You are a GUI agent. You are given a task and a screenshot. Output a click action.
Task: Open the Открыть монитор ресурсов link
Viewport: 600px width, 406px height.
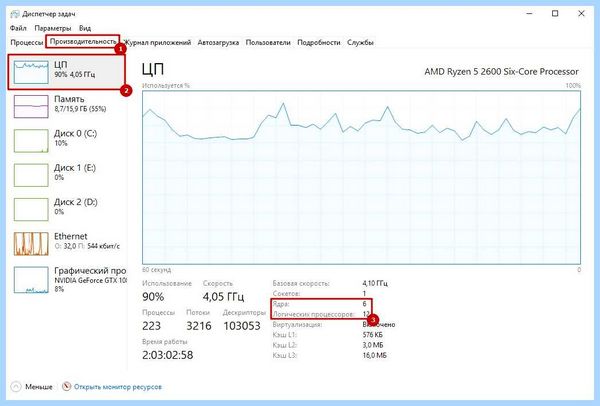click(x=118, y=387)
